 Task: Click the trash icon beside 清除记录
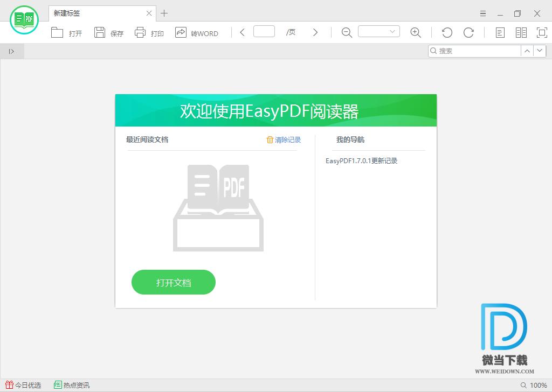pyautogui.click(x=270, y=140)
